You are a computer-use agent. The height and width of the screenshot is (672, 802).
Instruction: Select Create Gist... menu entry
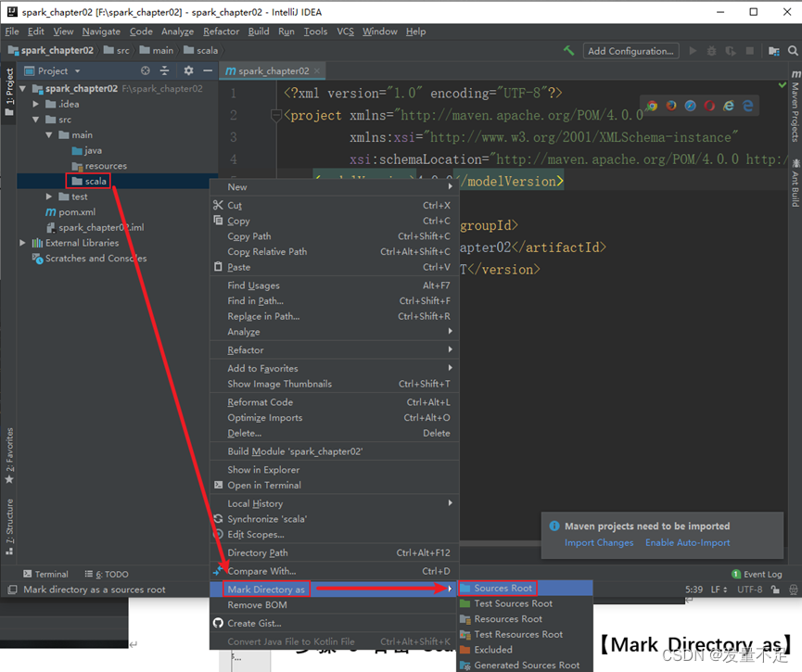(x=334, y=623)
